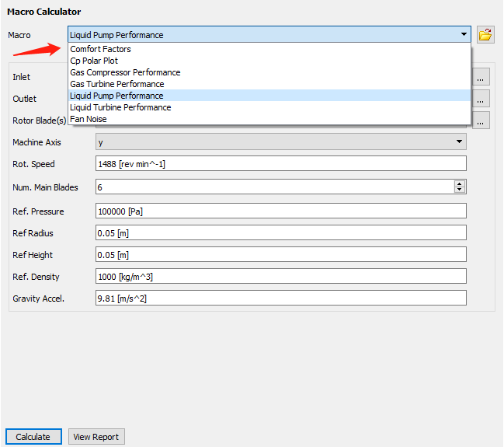
Task: Click the Ref. Pressure input field
Action: click(280, 211)
